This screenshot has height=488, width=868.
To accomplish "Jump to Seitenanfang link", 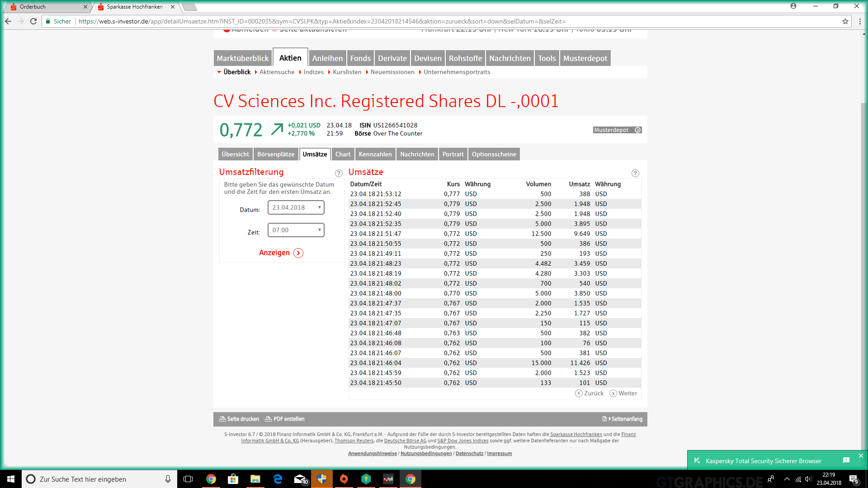I will (x=623, y=419).
